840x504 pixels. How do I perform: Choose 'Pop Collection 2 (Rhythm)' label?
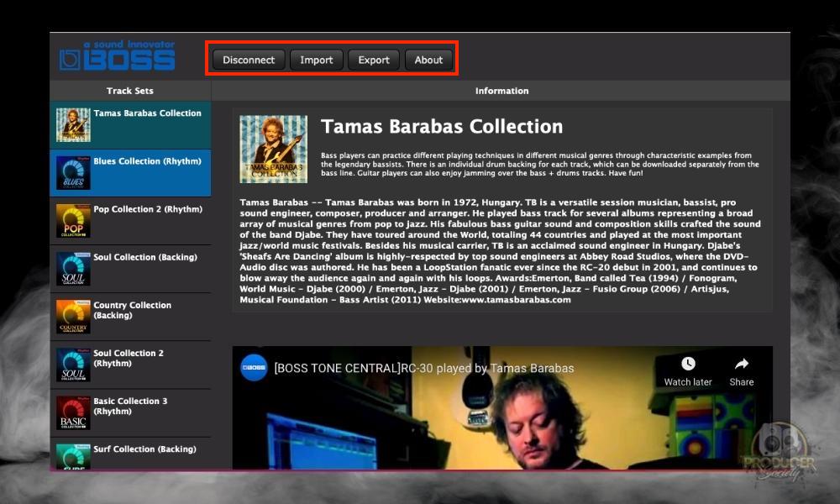pyautogui.click(x=148, y=209)
